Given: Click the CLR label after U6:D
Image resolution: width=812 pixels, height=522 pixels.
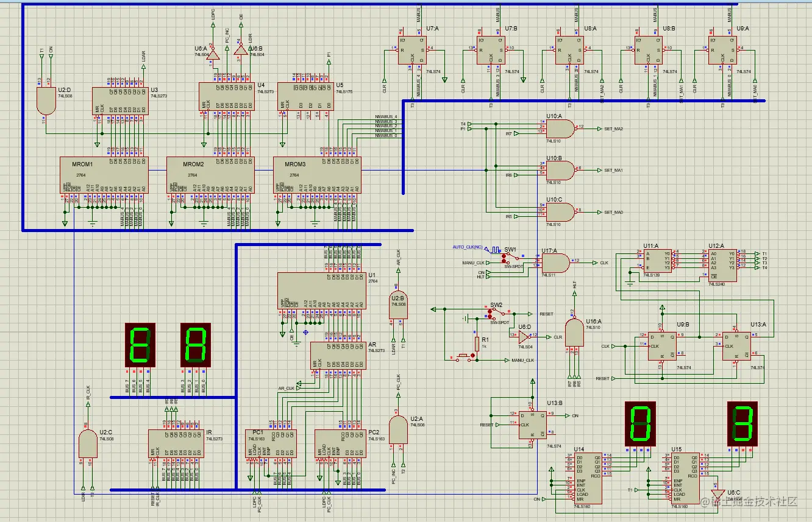Looking at the screenshot, I should pyautogui.click(x=558, y=337).
